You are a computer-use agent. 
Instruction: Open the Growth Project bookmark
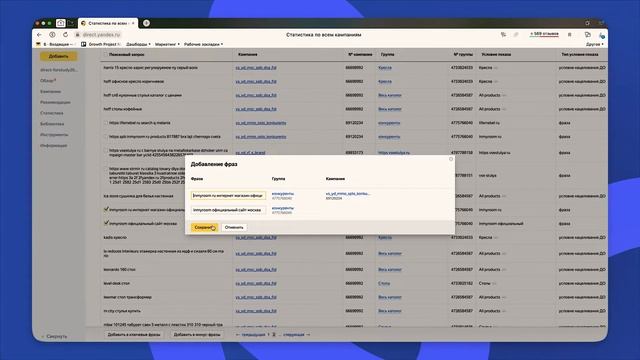point(101,44)
